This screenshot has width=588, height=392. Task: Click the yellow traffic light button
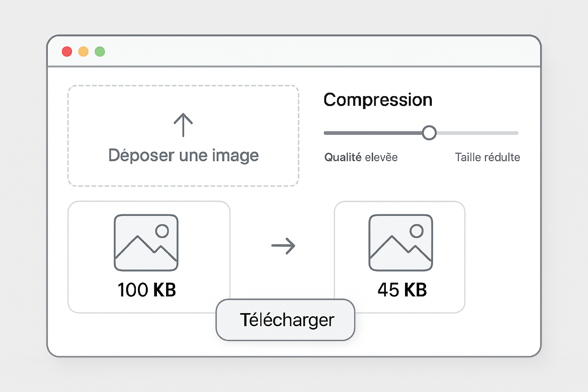click(83, 51)
